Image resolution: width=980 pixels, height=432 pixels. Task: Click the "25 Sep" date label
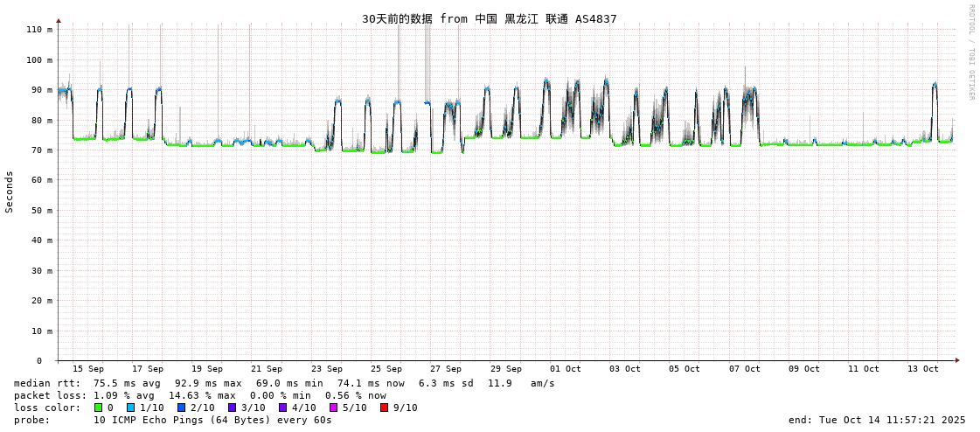386,369
